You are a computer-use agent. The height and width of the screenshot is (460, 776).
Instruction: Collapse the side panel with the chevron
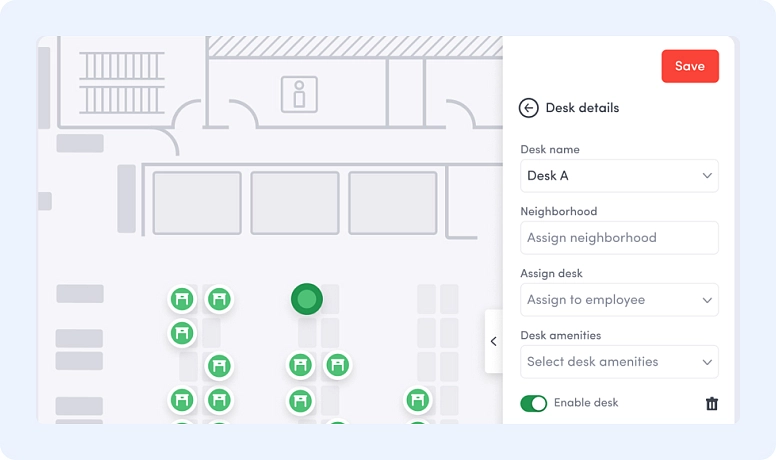(493, 341)
